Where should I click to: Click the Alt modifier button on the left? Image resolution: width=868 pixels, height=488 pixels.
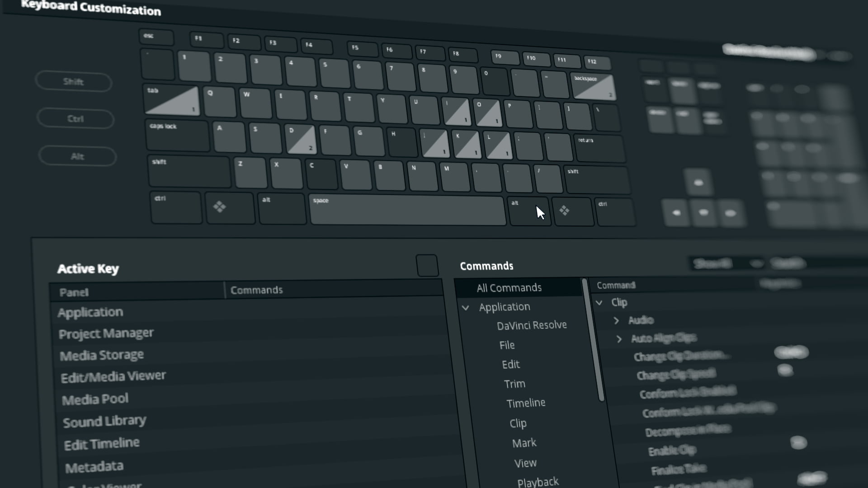tap(77, 156)
